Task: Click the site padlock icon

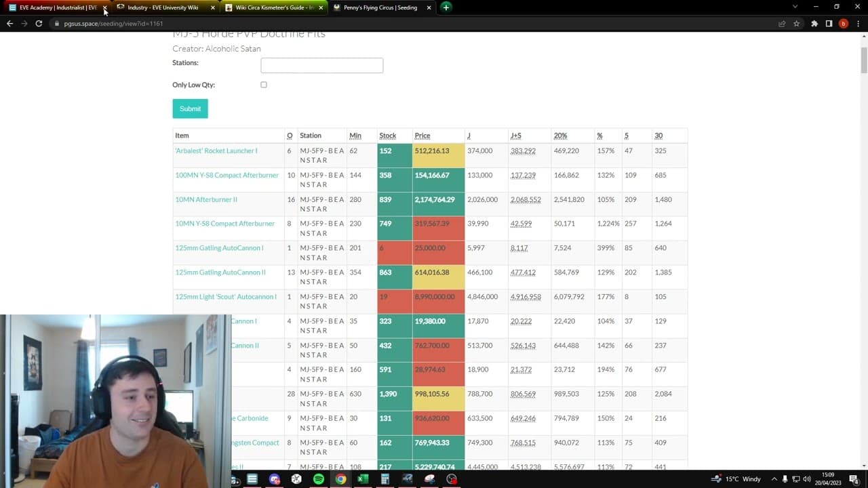Action: click(57, 24)
